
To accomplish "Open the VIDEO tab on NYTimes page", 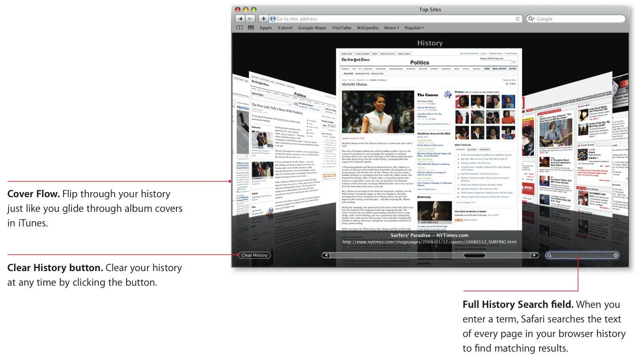I will pos(375,54).
